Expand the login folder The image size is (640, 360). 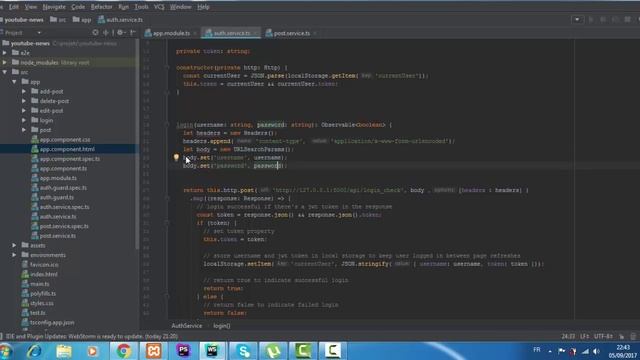[24, 120]
